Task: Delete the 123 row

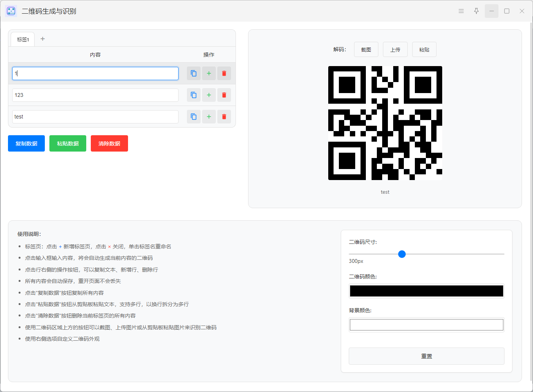Action: click(x=224, y=95)
